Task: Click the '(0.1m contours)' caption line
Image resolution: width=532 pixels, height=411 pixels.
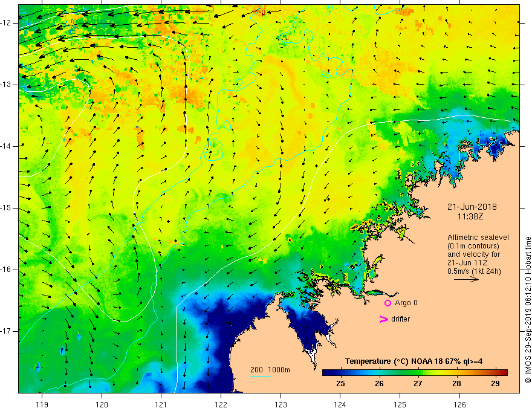Action: pos(473,246)
